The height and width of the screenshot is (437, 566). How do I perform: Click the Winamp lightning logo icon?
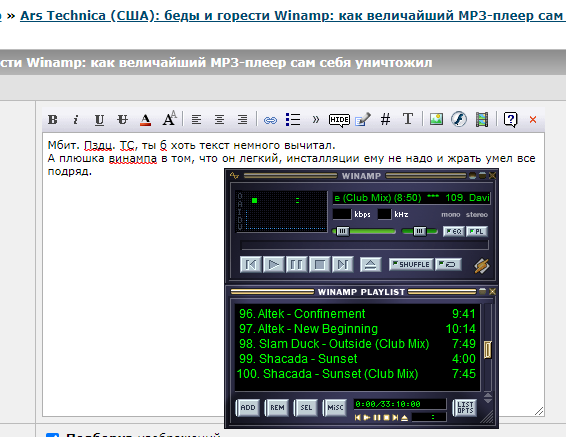coord(482,266)
